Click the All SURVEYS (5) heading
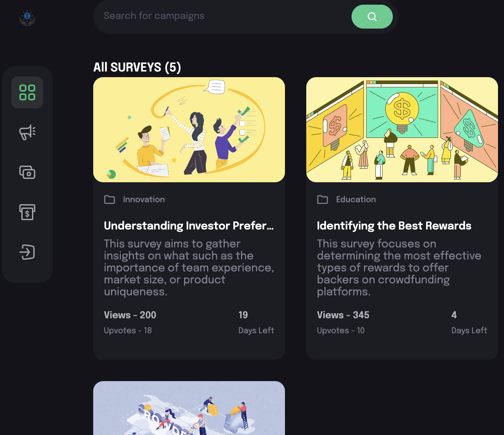 coord(137,67)
